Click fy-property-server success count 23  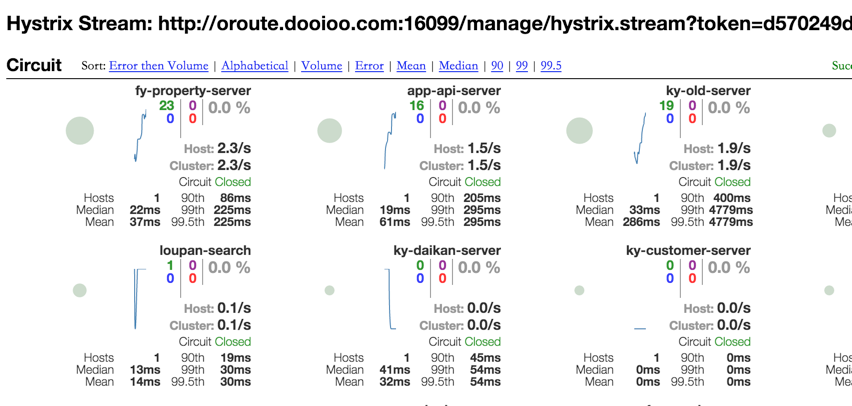166,105
